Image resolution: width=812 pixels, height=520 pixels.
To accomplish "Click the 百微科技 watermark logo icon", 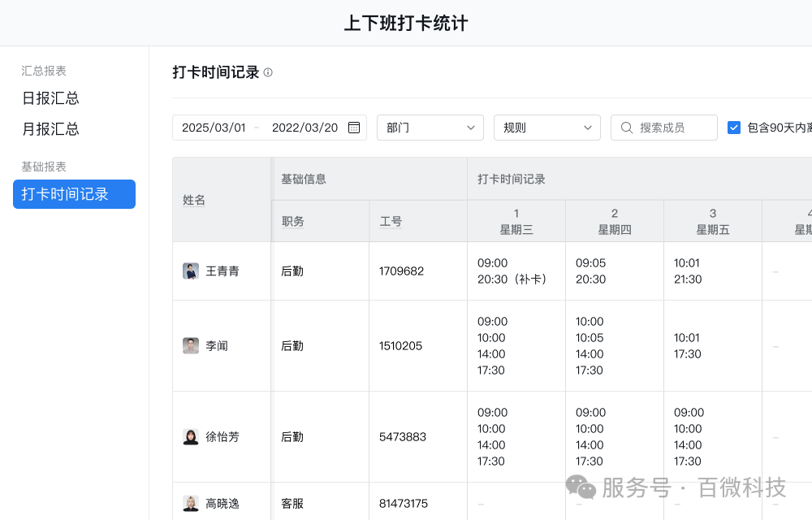I will pos(580,487).
